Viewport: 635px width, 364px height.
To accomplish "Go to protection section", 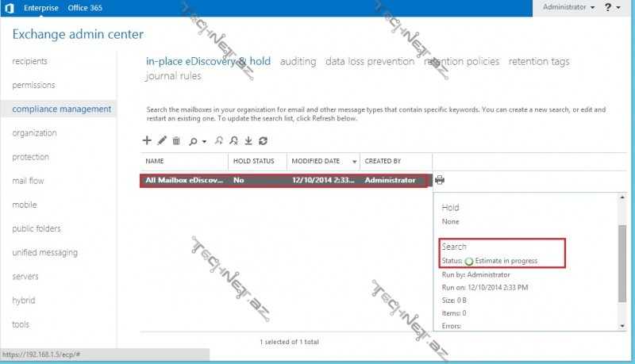I will coord(30,156).
